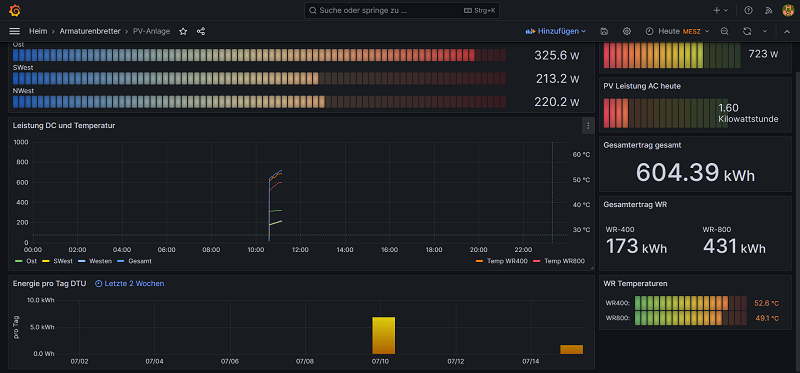Open the help question mark icon
Viewport: 800px width, 373px height.
pos(748,10)
